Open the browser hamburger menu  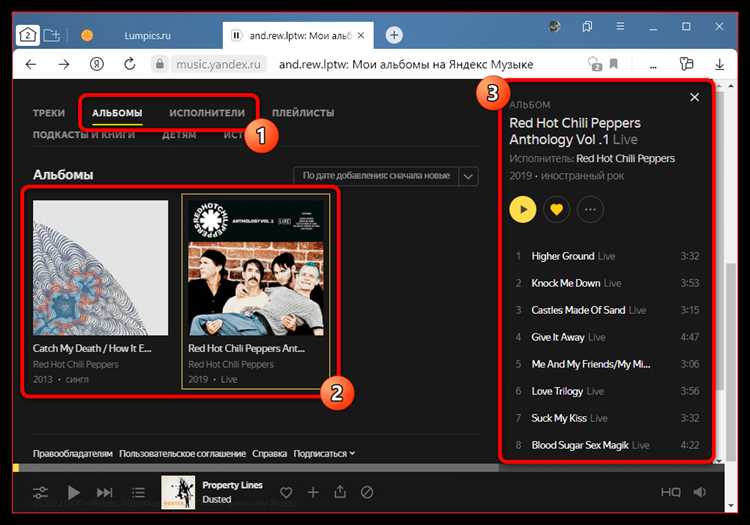[x=620, y=26]
